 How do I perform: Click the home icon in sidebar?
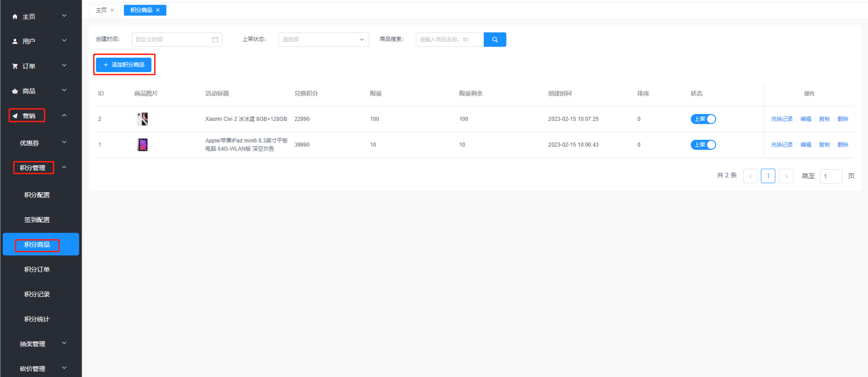(x=15, y=17)
